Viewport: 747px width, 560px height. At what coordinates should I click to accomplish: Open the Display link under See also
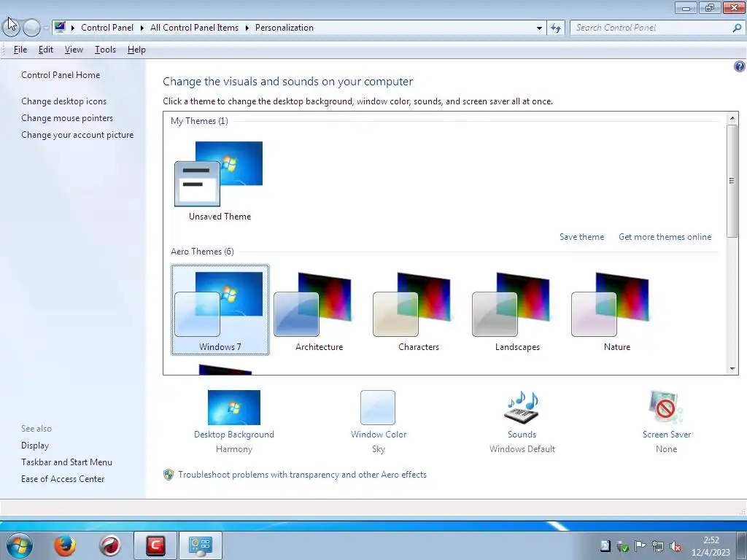pos(35,446)
